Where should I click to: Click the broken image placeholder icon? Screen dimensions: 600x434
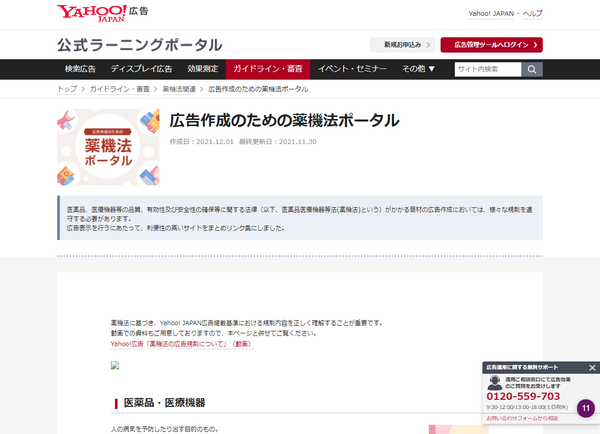click(x=115, y=365)
